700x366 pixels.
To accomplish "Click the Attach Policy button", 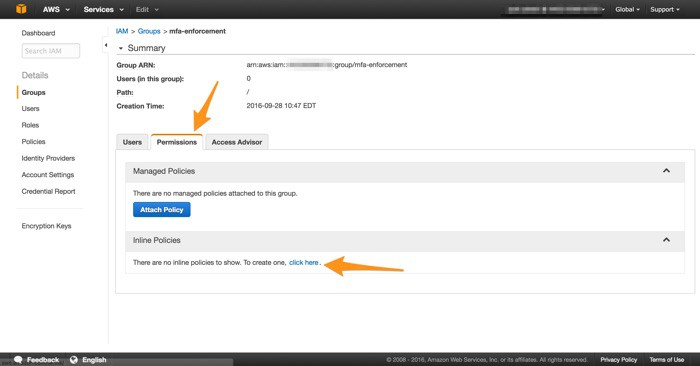I will 162,209.
